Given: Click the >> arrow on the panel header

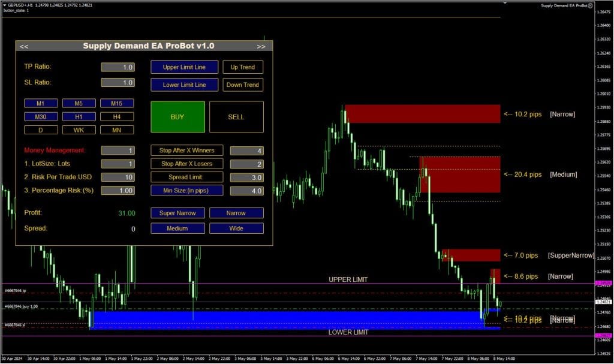Looking at the screenshot, I should click(261, 46).
